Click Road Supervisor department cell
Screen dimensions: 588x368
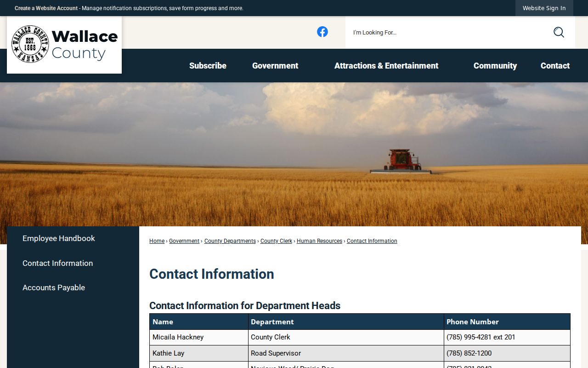pos(346,353)
